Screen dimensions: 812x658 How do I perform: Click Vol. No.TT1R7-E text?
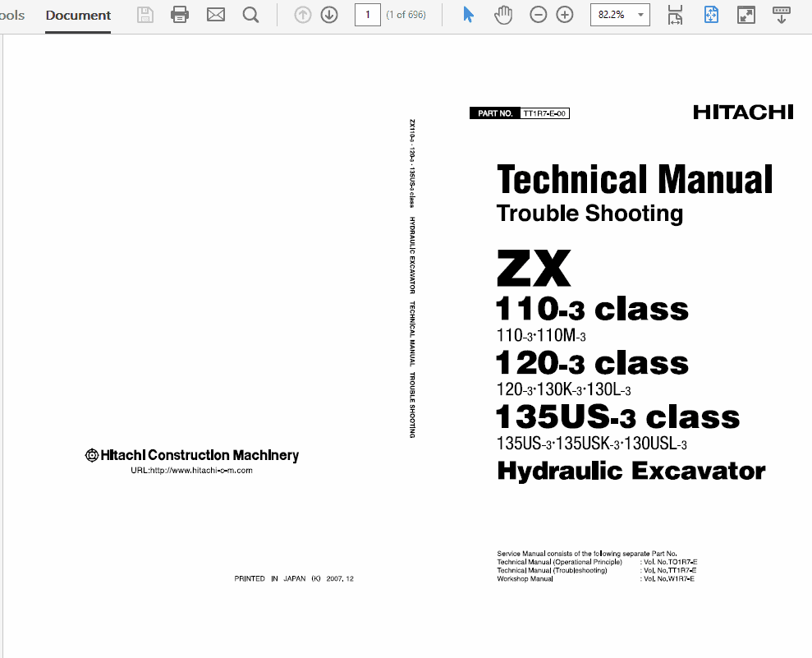pyautogui.click(x=668, y=570)
